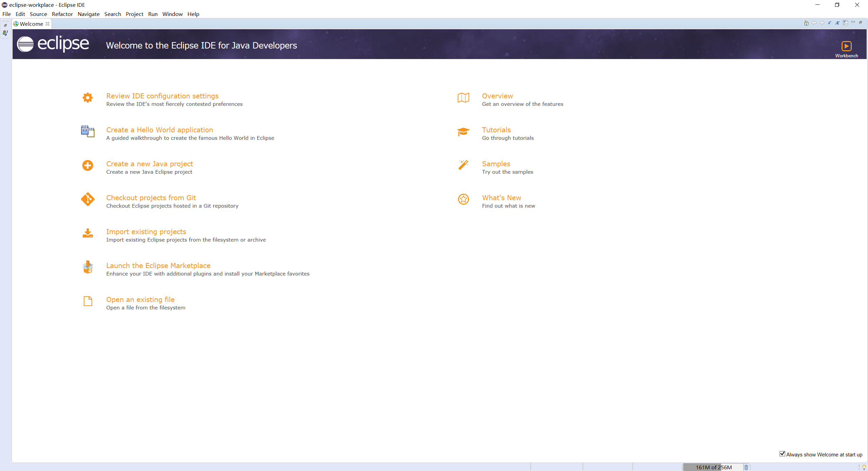The image size is (868, 471).
Task: Click the banner heading 'Welcome to the Eclipse IDE for Java Developers'
Action: click(x=201, y=45)
